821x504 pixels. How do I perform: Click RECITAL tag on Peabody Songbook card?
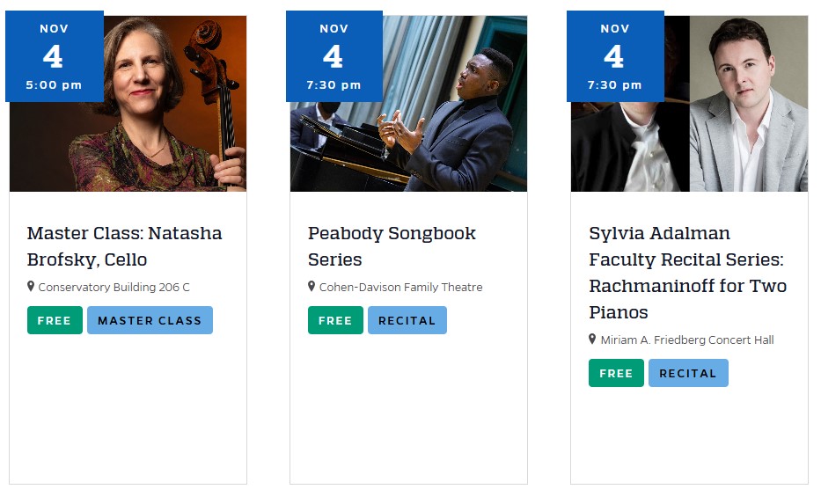pos(407,320)
